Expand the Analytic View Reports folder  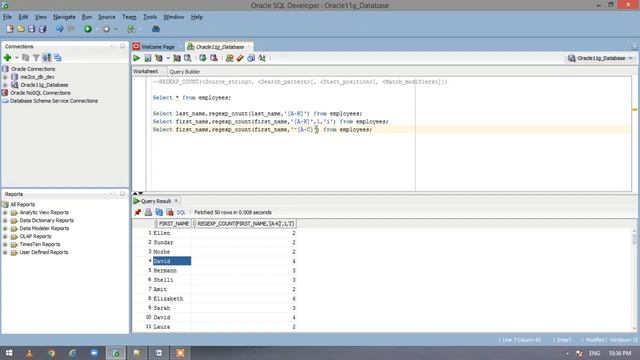[5, 212]
